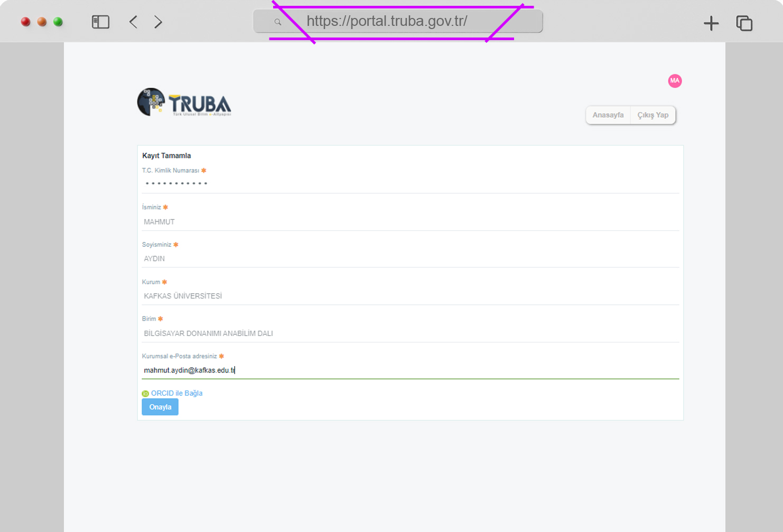The width and height of the screenshot is (783, 532).
Task: Go to Anasayfa
Action: click(x=608, y=115)
